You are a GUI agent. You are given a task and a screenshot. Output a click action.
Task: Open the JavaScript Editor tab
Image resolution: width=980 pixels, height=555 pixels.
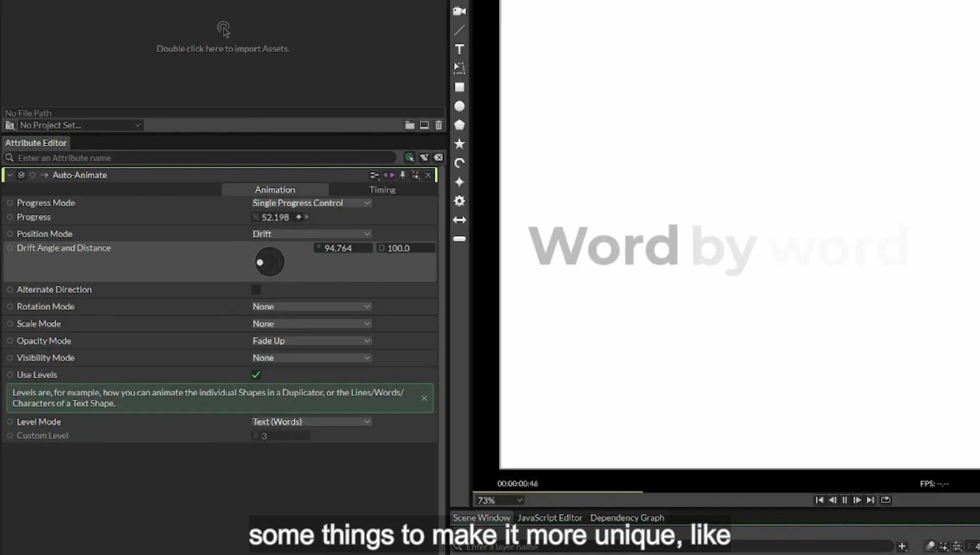(550, 518)
